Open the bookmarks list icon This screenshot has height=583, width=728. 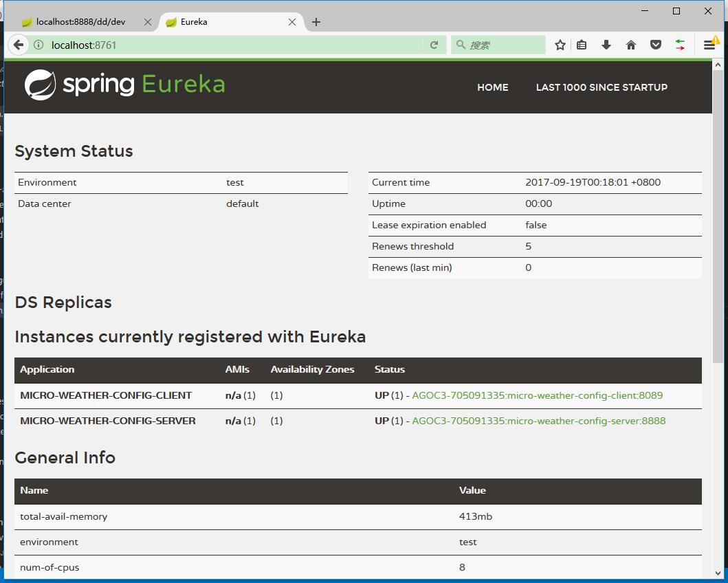tap(582, 45)
